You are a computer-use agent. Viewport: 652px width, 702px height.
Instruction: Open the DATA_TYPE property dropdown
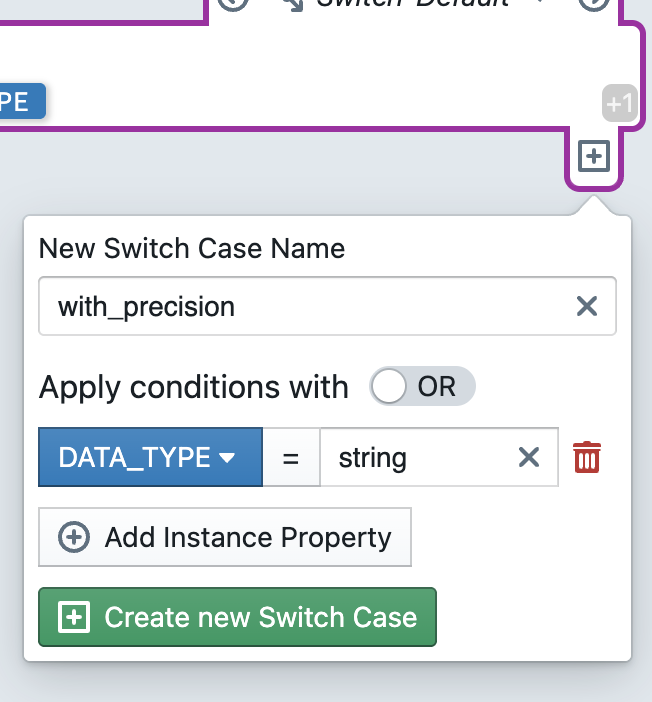click(x=150, y=458)
